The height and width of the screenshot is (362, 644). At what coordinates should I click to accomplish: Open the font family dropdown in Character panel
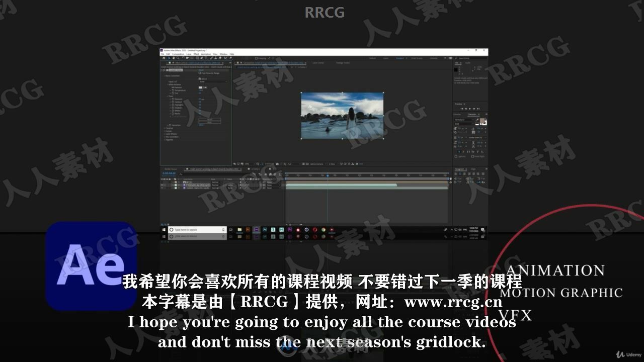(464, 120)
